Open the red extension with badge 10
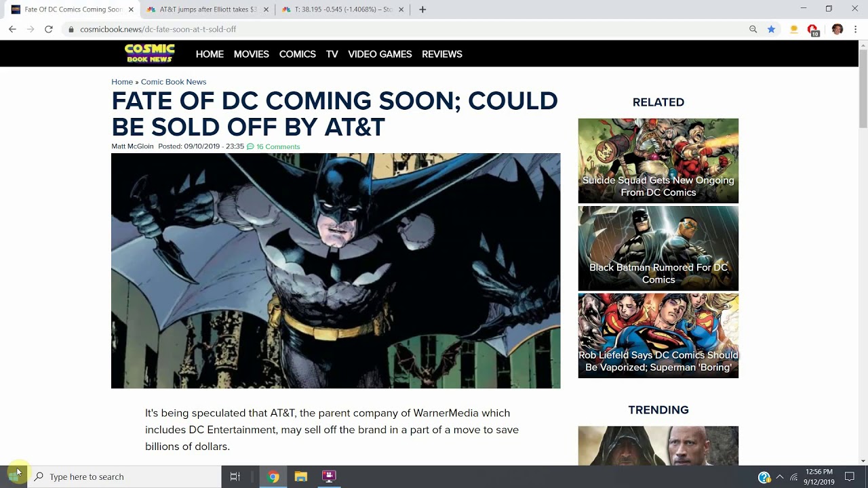Viewport: 868px width, 488px height. [x=812, y=29]
